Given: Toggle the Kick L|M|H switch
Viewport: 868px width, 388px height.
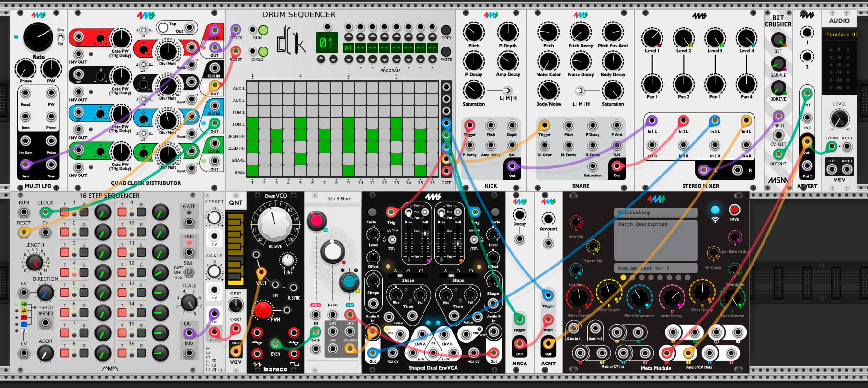Looking at the screenshot, I should click(507, 90).
